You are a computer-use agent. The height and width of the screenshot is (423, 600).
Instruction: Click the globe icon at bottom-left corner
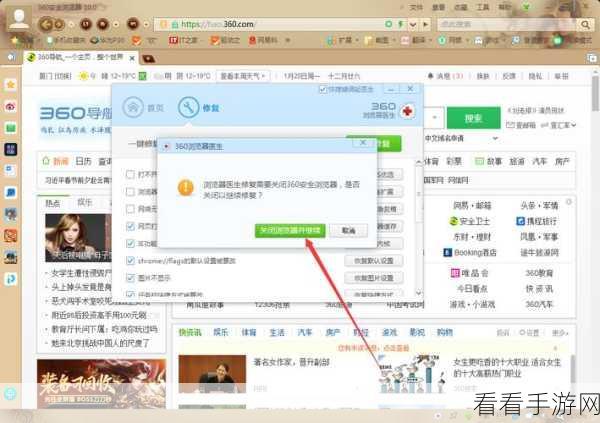pos(10,394)
